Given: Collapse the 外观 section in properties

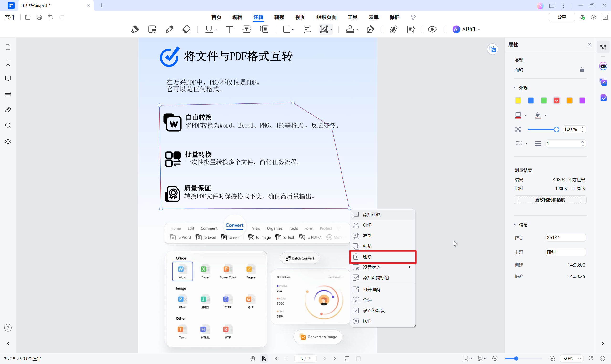Looking at the screenshot, I should click(x=515, y=87).
